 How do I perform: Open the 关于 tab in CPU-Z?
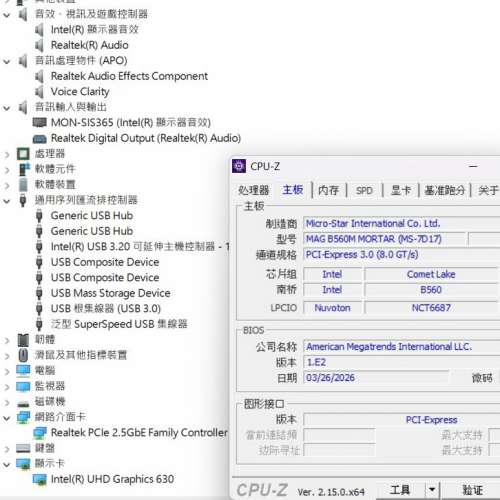pyautogui.click(x=488, y=190)
